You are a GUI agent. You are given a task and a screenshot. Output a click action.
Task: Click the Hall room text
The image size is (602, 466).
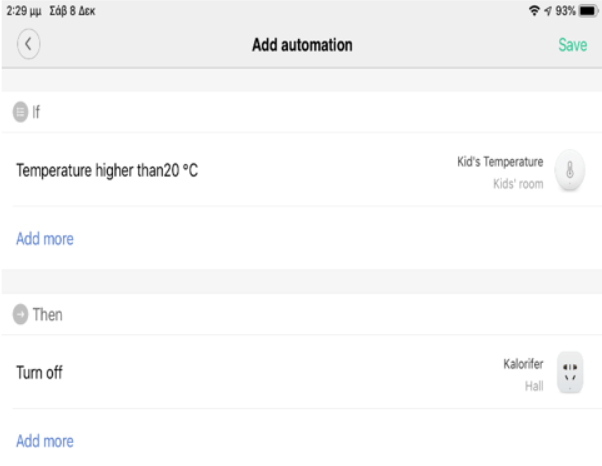click(x=534, y=384)
